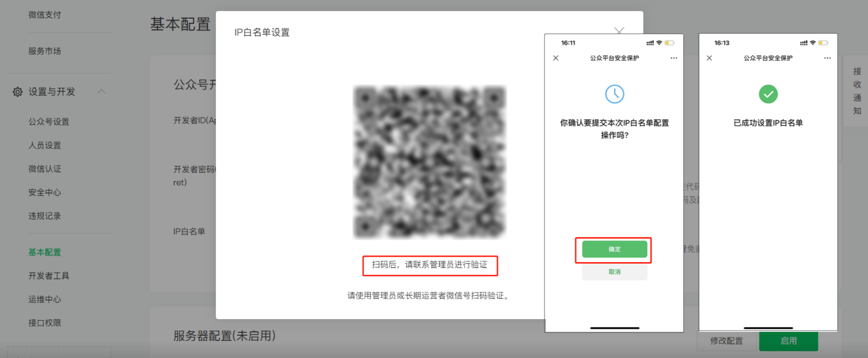Click the 基本配置 page heading
Image resolution: width=868 pixels, height=358 pixels.
[180, 24]
